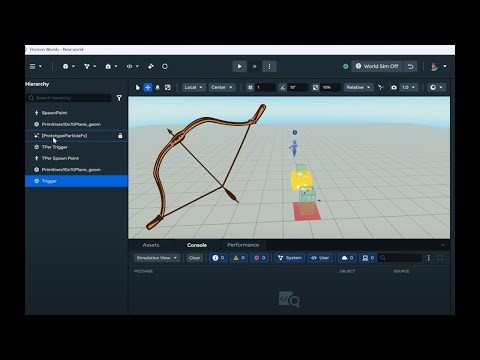Switch to the Assets tab
Screen dimensions: 480x360
click(x=151, y=245)
